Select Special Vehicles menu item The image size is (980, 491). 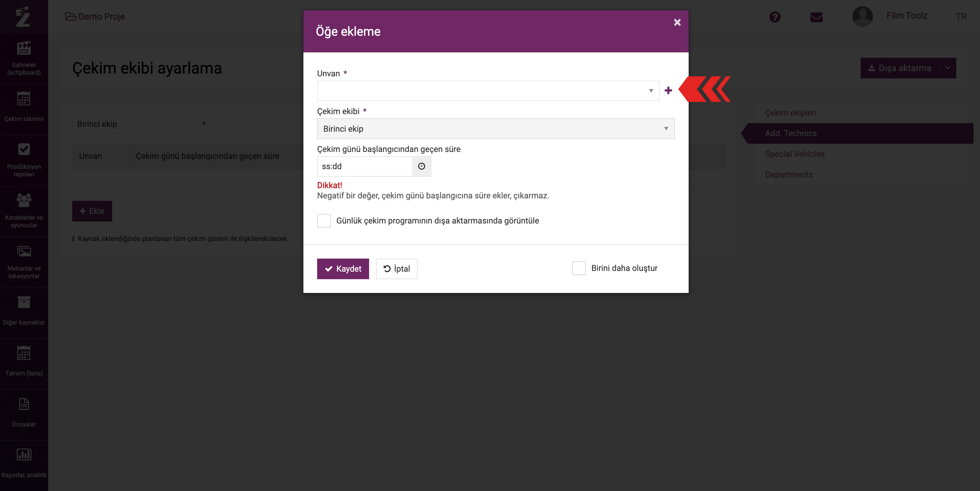[795, 154]
